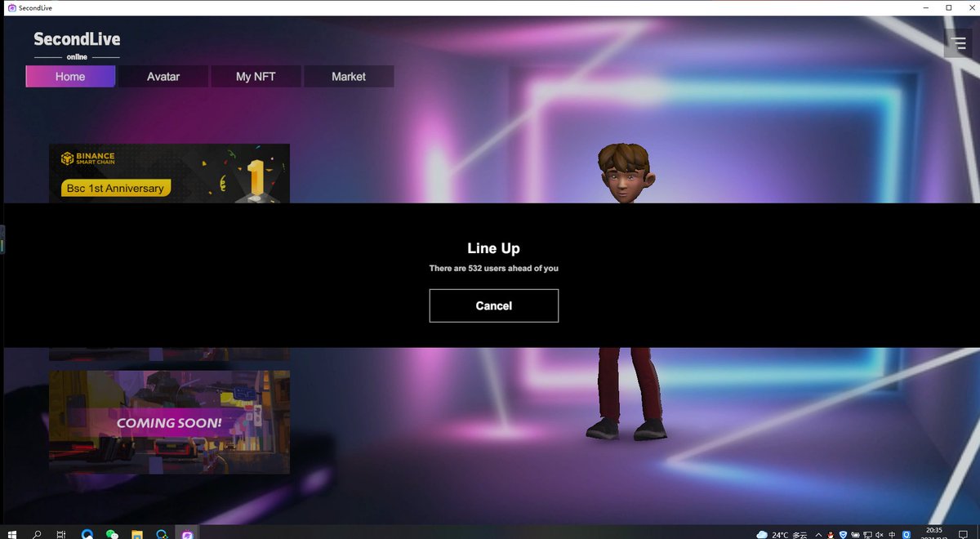Viewport: 980px width, 539px height.
Task: Open the hamburger menu icon at top right
Action: click(x=957, y=42)
